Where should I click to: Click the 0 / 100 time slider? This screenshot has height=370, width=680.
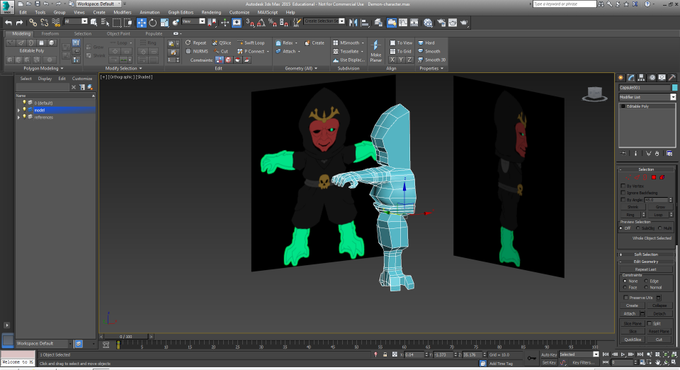[x=127, y=337]
